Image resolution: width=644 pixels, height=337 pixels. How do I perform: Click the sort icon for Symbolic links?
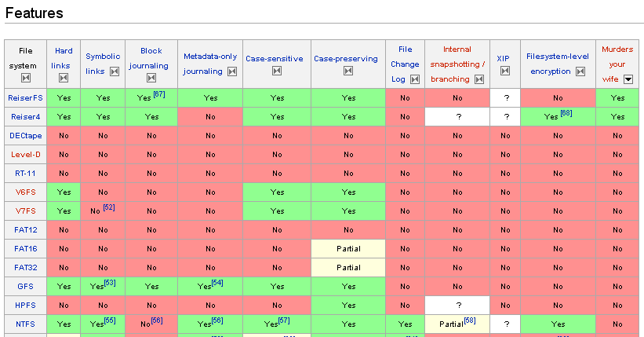tap(115, 71)
